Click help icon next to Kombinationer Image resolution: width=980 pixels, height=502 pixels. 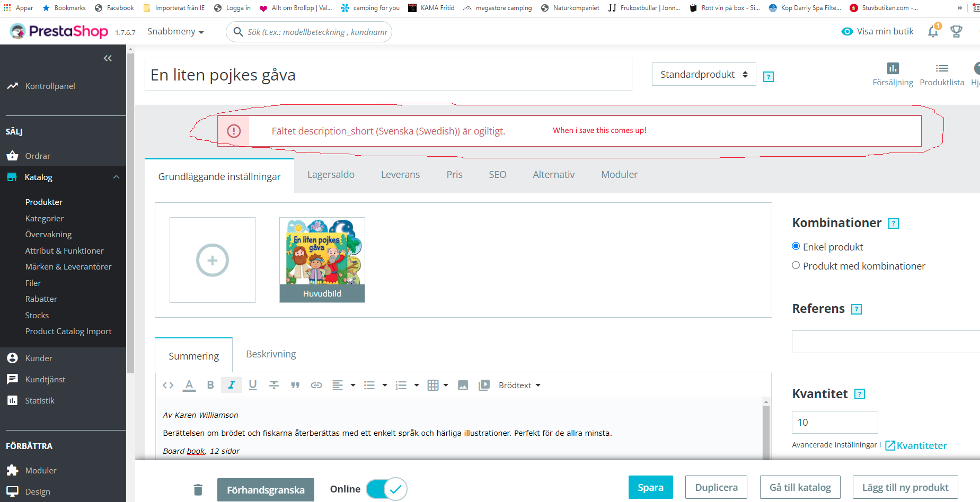click(x=894, y=223)
